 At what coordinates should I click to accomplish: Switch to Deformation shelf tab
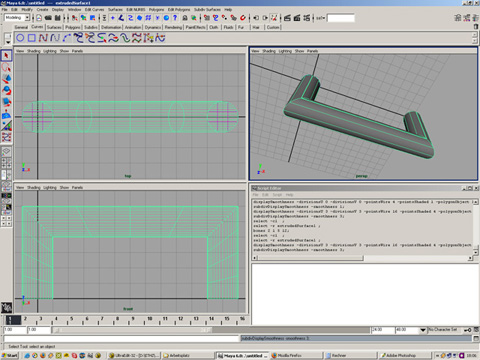(111, 27)
